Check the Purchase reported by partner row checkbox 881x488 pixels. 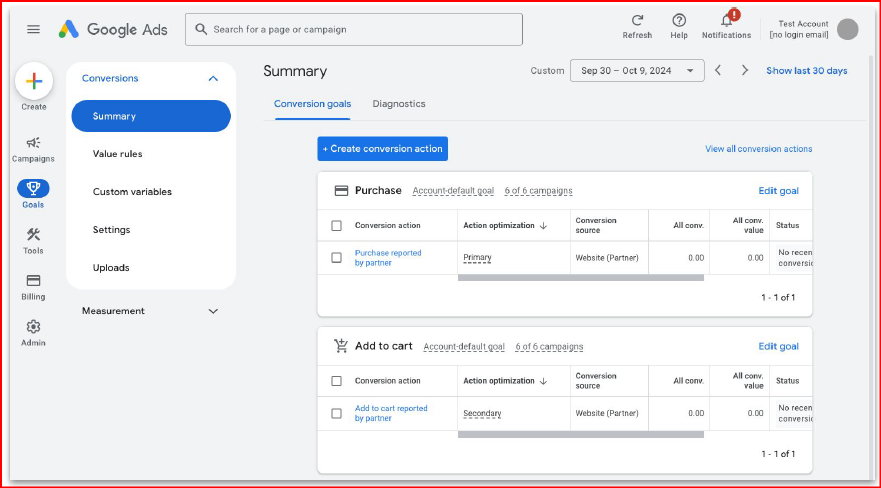tap(336, 258)
